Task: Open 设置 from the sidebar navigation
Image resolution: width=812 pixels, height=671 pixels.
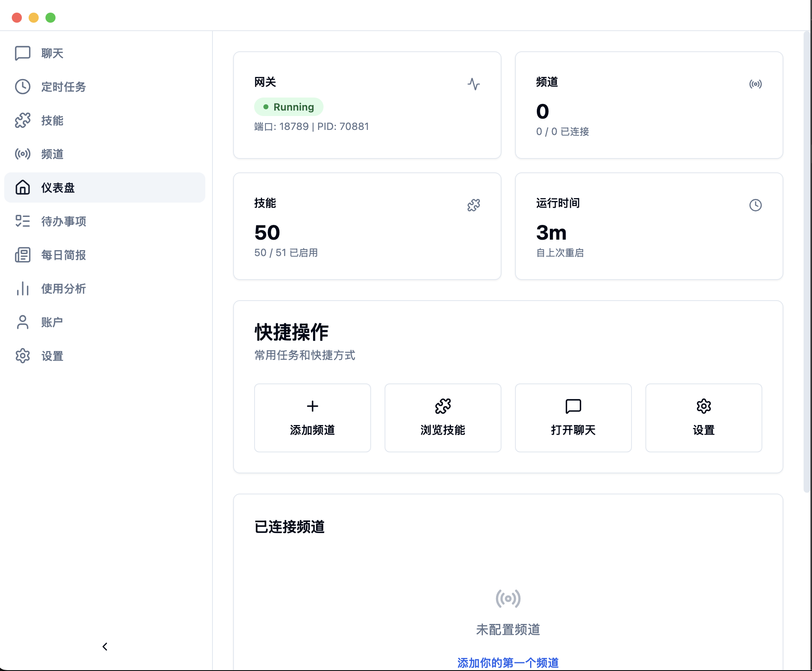Action: (52, 356)
